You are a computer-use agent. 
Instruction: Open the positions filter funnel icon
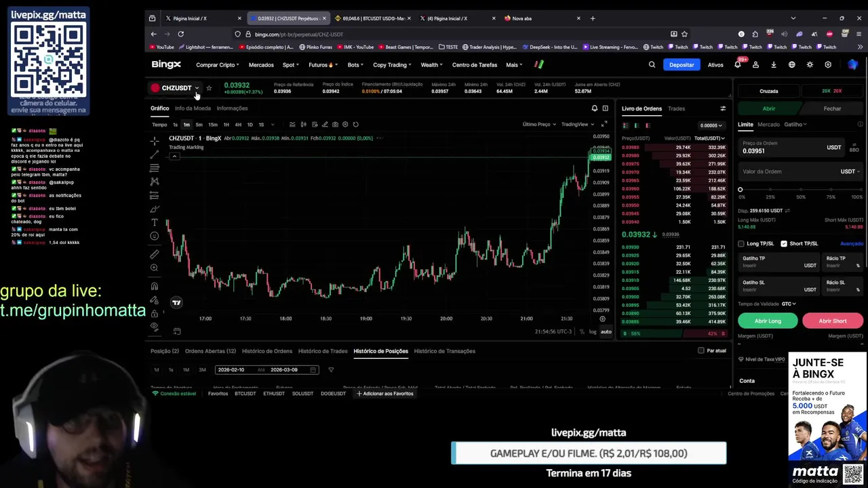pyautogui.click(x=331, y=370)
